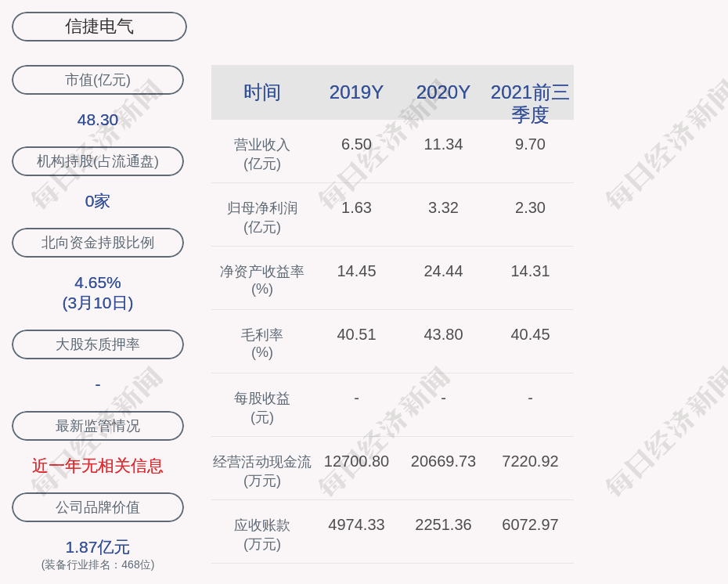Click the 2020Y column header
728x584 pixels.
tap(443, 92)
